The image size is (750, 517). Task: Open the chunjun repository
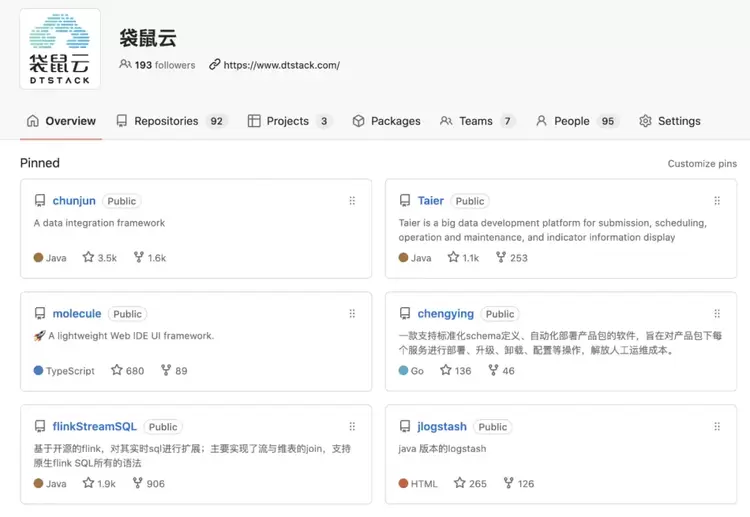[x=74, y=201]
